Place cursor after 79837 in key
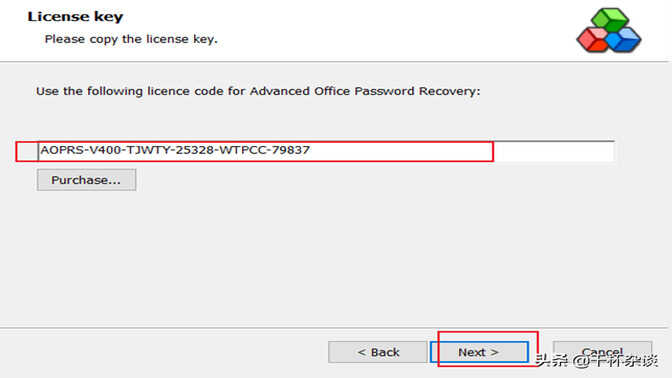The image size is (672, 378). click(x=311, y=150)
